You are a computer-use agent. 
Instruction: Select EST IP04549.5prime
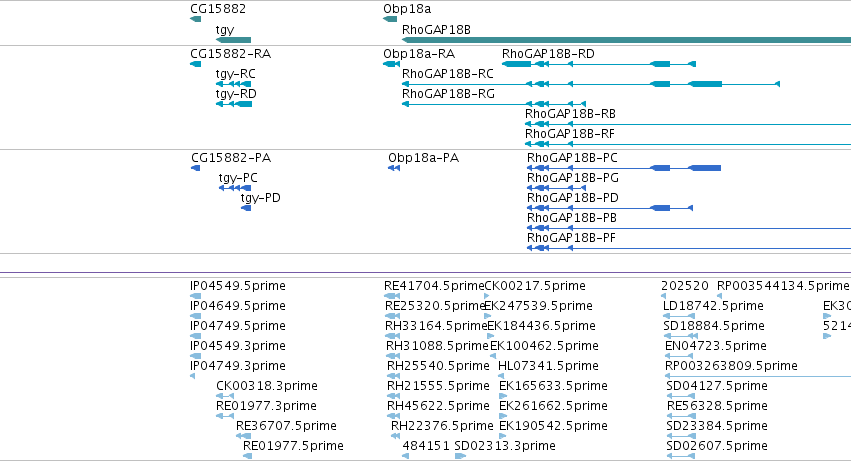238,286
